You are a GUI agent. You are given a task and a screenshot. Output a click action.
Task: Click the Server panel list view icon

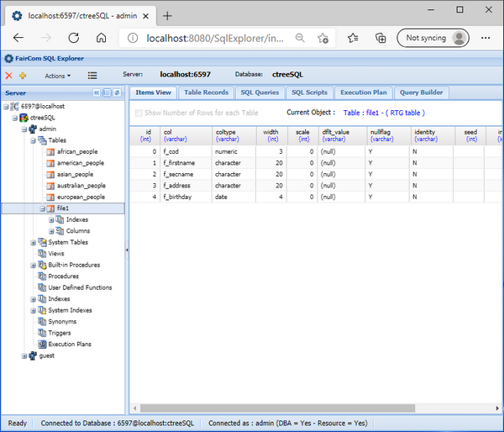click(x=107, y=93)
